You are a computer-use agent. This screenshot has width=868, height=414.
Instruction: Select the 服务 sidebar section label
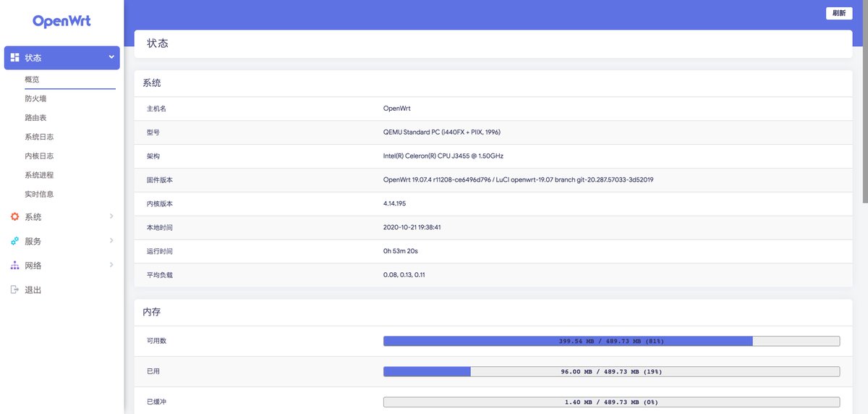[x=33, y=241]
